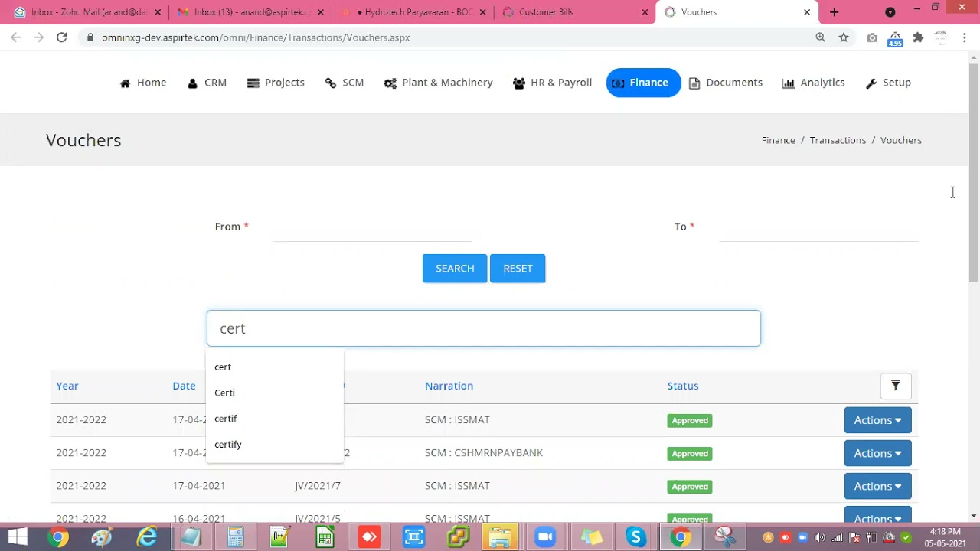Open the Analytics menu
Viewport: 980px width, 551px height.
(x=813, y=83)
